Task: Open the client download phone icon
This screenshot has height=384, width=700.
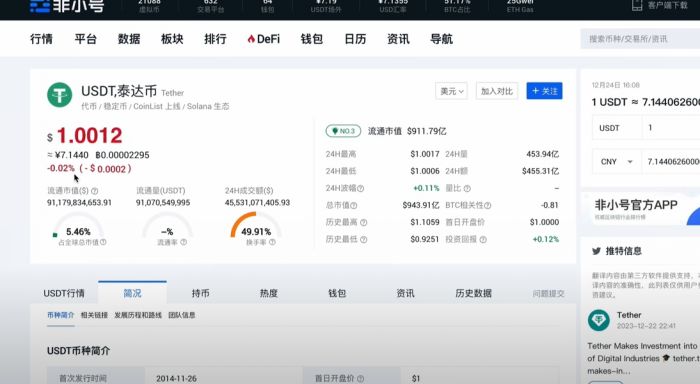Action: 637,5
